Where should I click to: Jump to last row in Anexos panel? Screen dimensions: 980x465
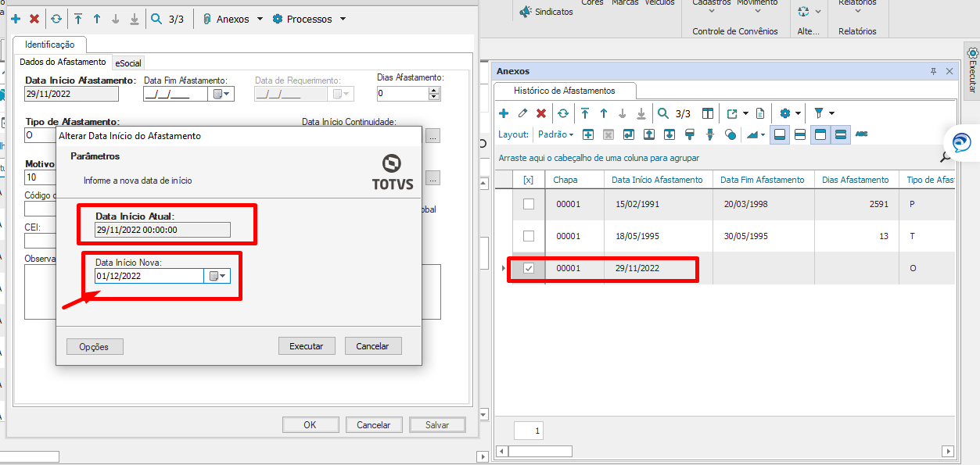click(x=641, y=113)
